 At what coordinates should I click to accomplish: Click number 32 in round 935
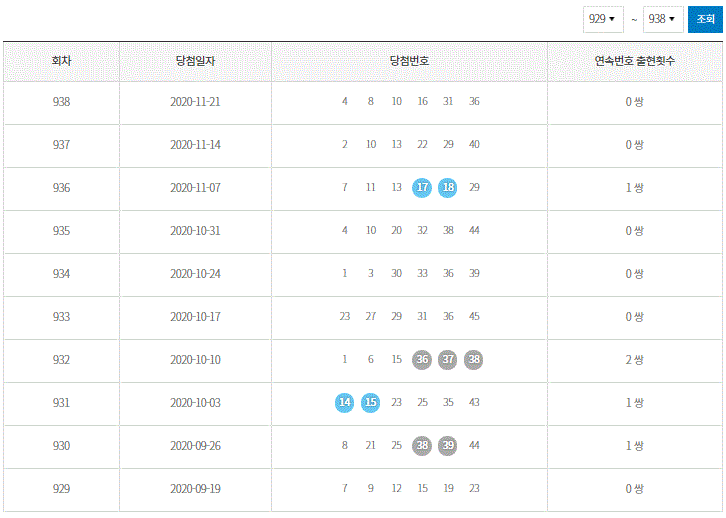pyautogui.click(x=422, y=230)
